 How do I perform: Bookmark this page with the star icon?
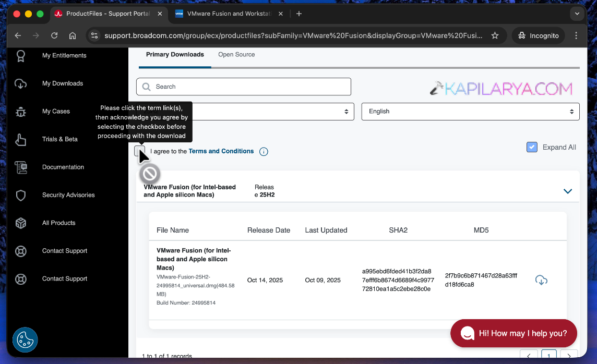click(495, 36)
